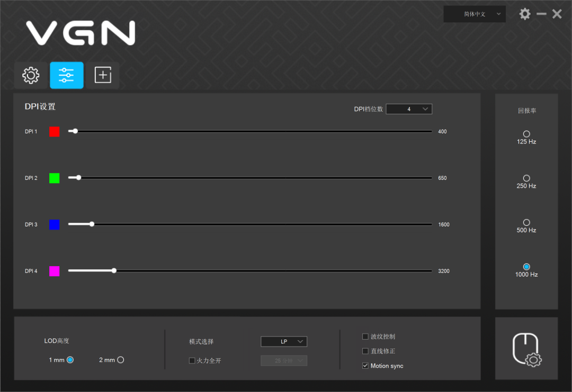Open the 模式选择 LP dropdown
Viewport: 572px width, 392px height.
click(x=284, y=341)
